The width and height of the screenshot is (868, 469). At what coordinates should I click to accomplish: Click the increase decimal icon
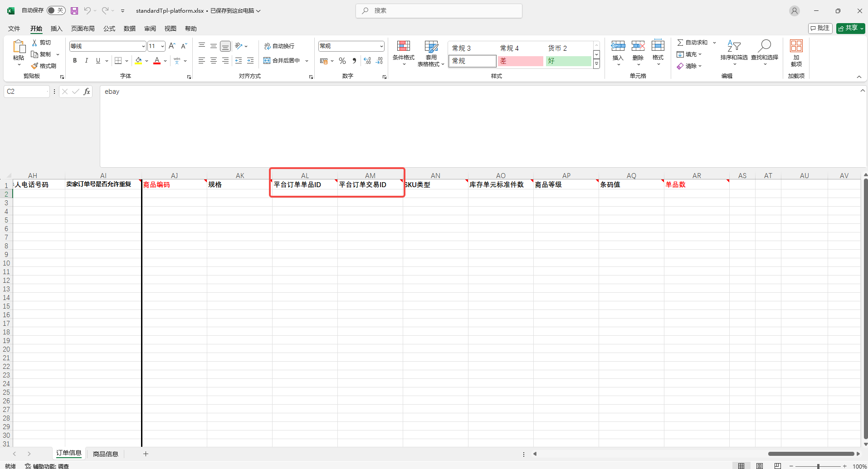click(x=367, y=61)
